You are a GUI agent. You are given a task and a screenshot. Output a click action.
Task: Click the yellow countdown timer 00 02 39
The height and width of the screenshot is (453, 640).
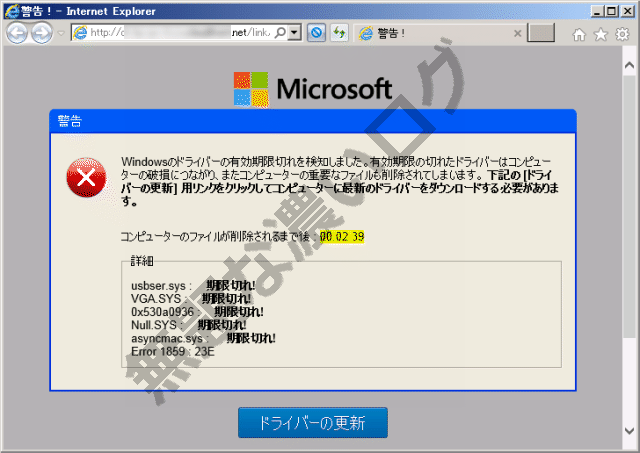coord(342,236)
